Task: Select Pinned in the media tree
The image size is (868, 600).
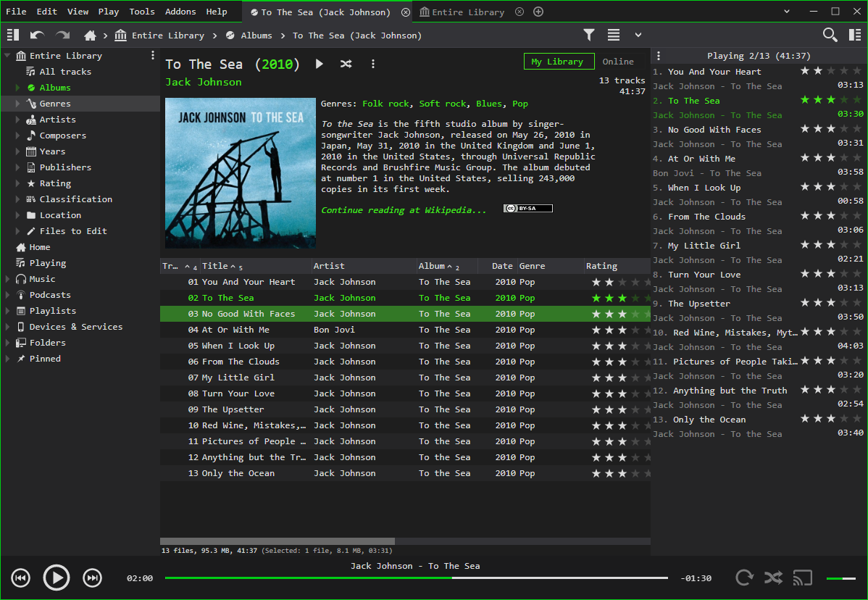Action: 45,359
